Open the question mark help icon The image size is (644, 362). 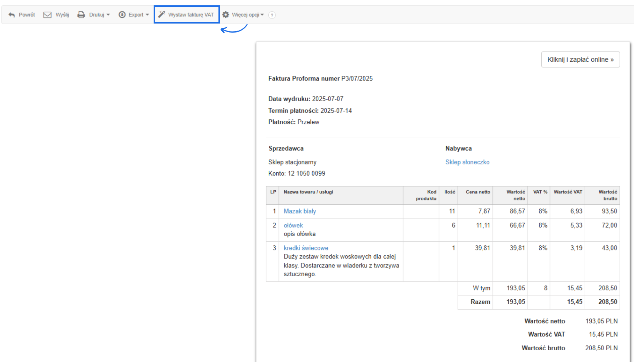click(272, 15)
